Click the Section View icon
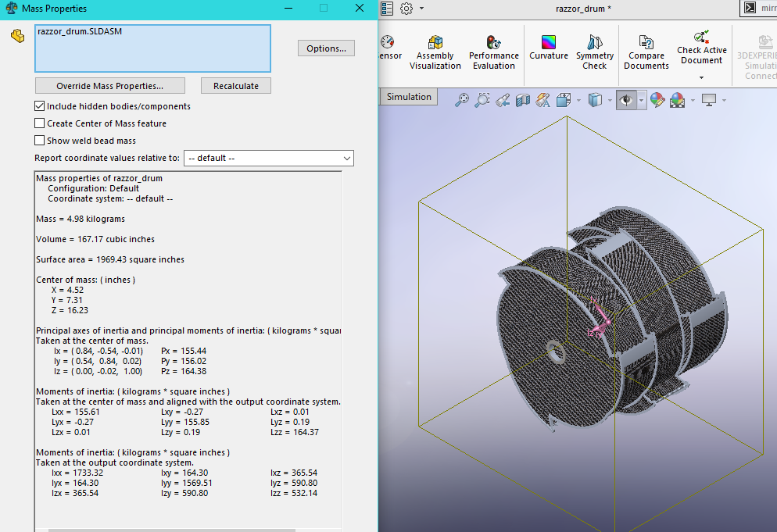 523,100
